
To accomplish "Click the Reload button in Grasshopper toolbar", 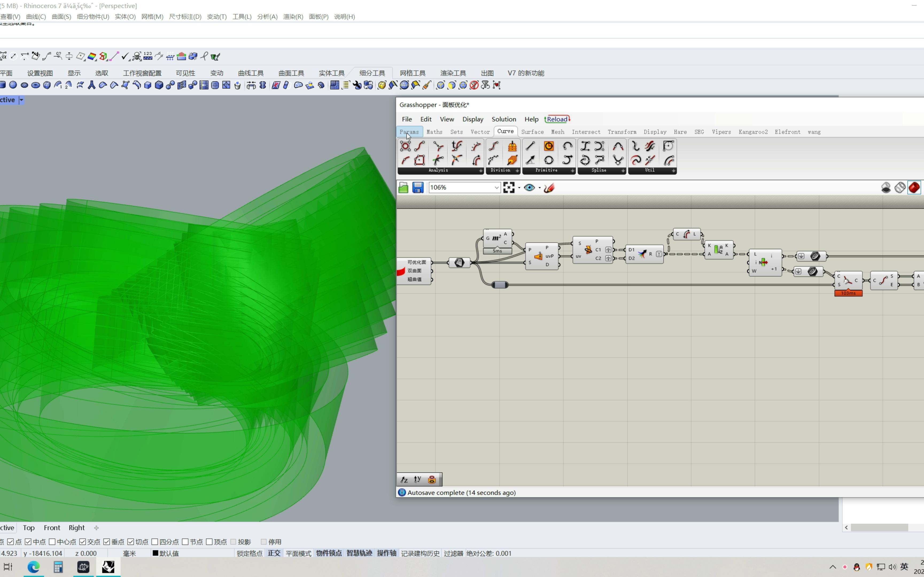I will coord(557,119).
